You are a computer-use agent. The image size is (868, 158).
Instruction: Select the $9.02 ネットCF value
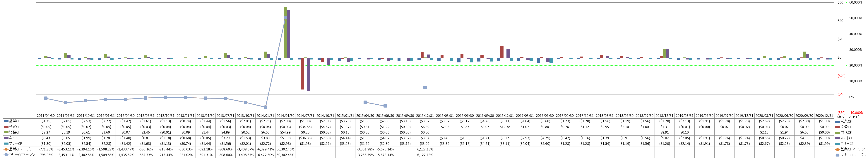[x=665, y=138]
